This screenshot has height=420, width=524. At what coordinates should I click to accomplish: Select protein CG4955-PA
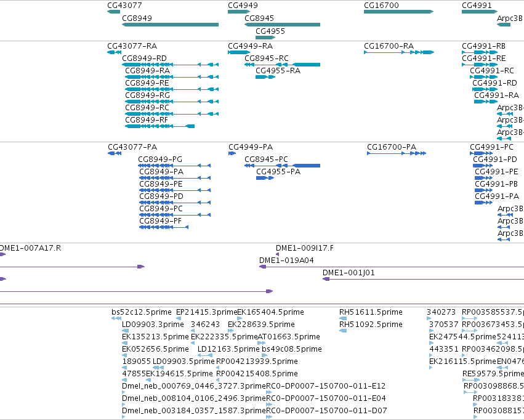(x=265, y=178)
